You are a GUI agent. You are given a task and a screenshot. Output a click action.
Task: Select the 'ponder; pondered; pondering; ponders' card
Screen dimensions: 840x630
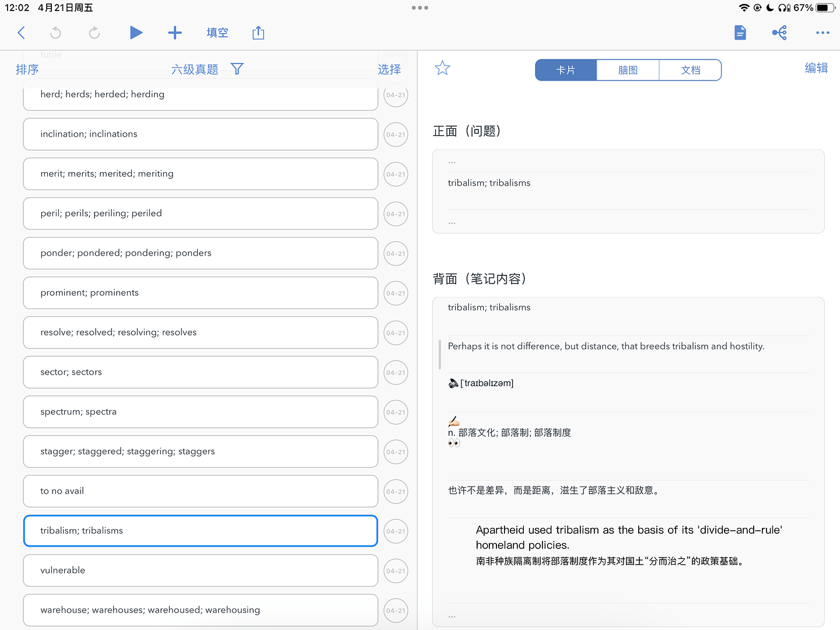tap(201, 253)
